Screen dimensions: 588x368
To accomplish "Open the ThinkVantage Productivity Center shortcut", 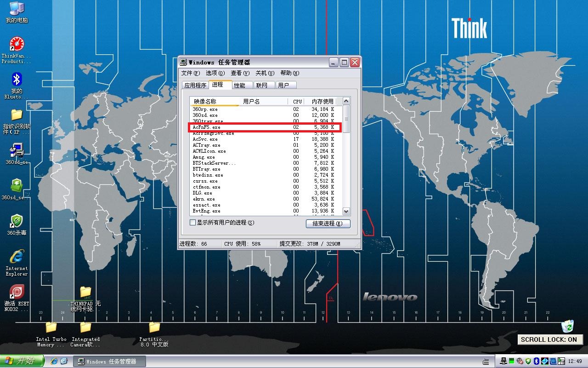I will (x=17, y=45).
